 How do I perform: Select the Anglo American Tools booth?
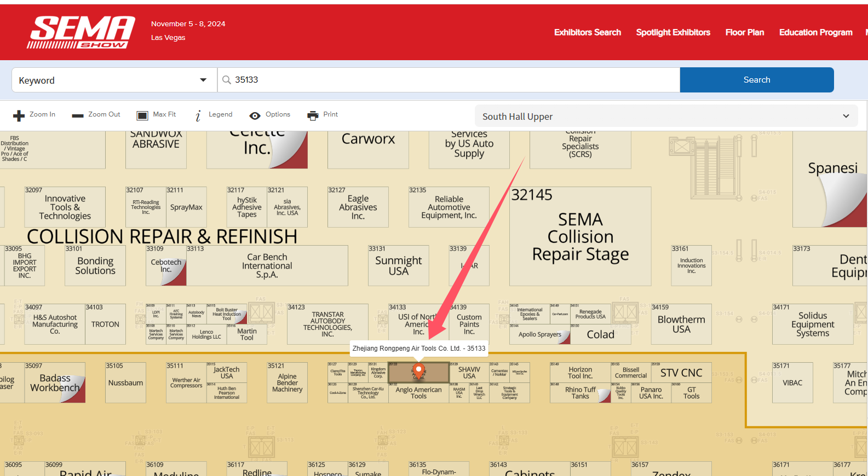click(x=418, y=393)
